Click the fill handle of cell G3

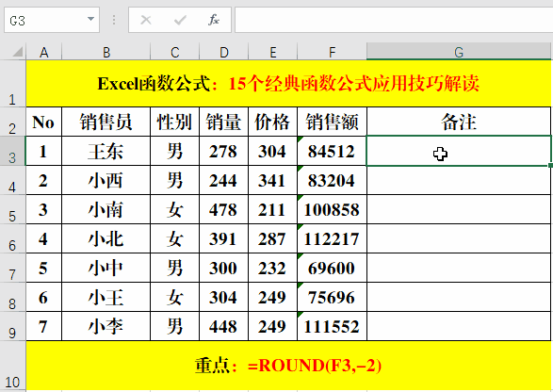pyautogui.click(x=550, y=165)
